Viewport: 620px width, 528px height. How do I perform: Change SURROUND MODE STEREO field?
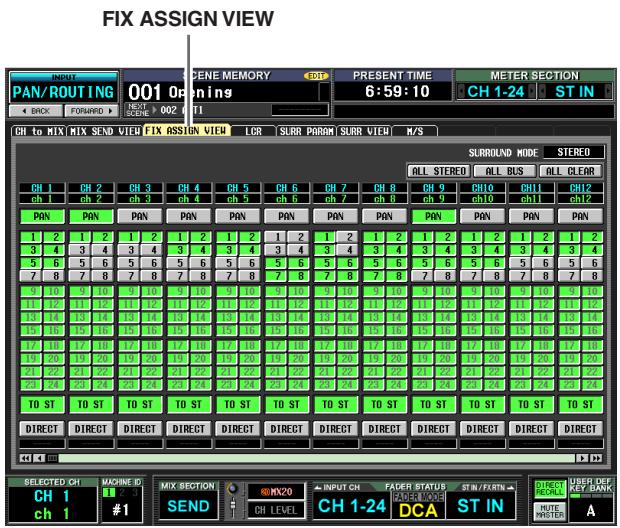(x=574, y=152)
